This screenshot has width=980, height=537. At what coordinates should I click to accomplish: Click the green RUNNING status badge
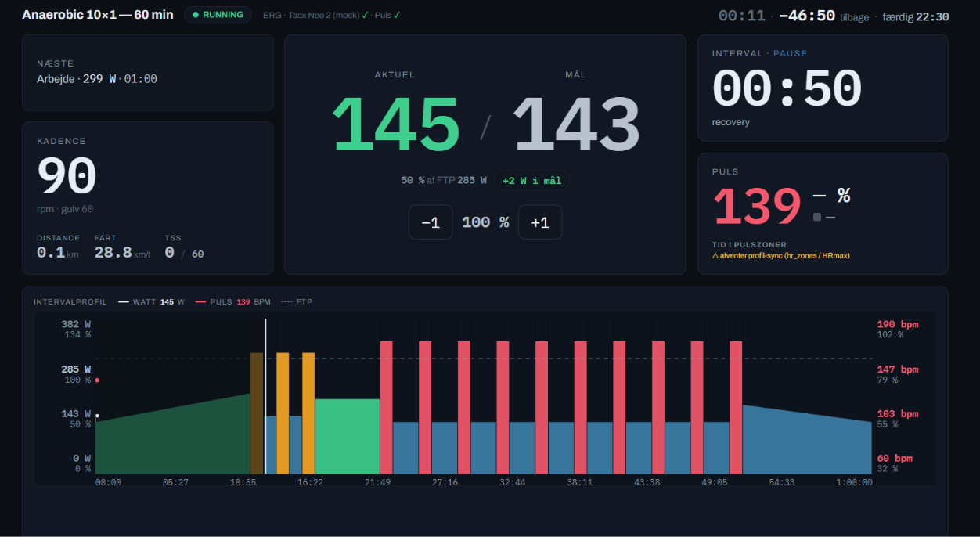coord(218,15)
